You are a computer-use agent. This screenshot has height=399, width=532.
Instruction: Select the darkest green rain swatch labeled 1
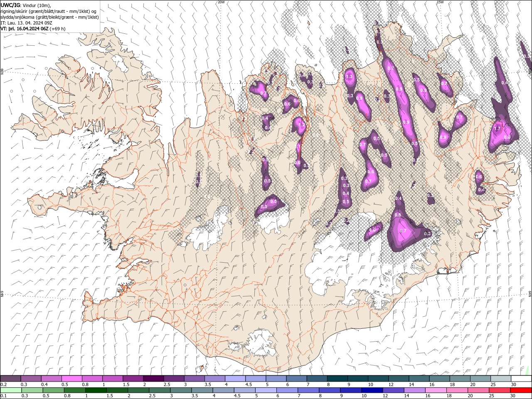point(96,390)
